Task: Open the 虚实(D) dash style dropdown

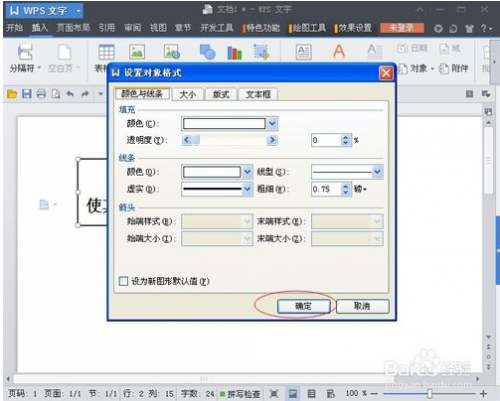Action: (x=247, y=189)
